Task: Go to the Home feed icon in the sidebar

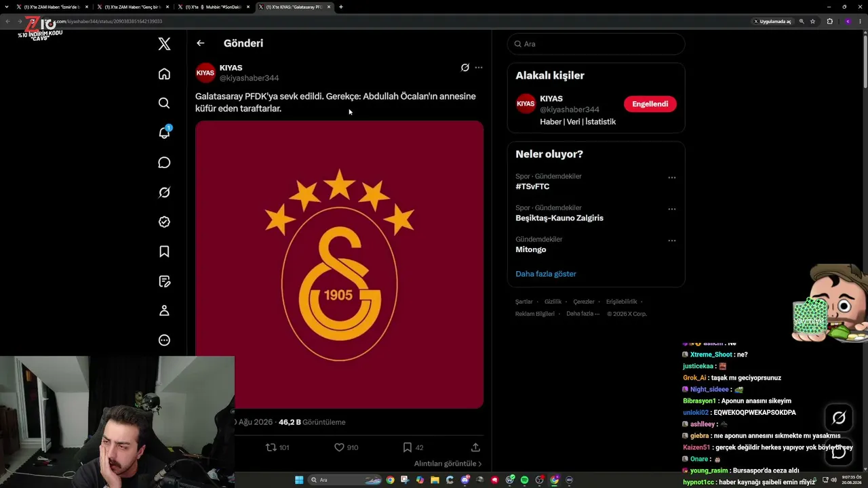Action: pos(164,74)
